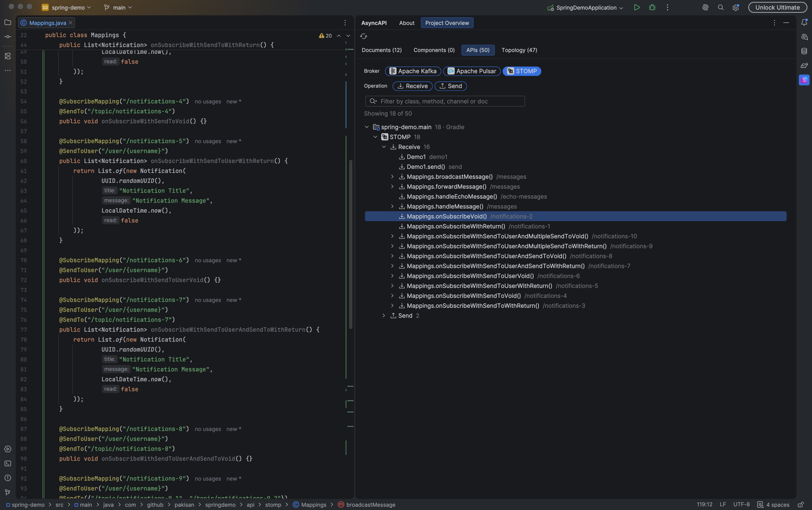Open SpringDemoApplication run configuration dropdown
812x510 pixels.
pos(585,8)
